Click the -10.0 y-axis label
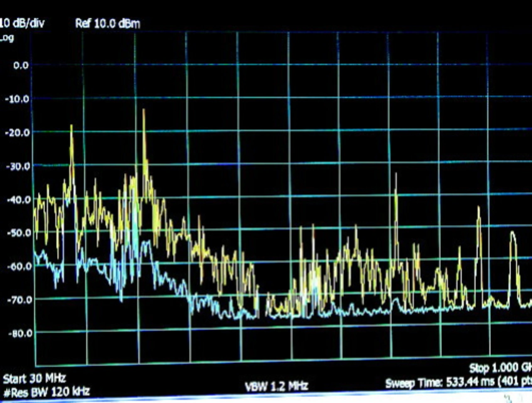This screenshot has width=532, height=403. pos(17,99)
